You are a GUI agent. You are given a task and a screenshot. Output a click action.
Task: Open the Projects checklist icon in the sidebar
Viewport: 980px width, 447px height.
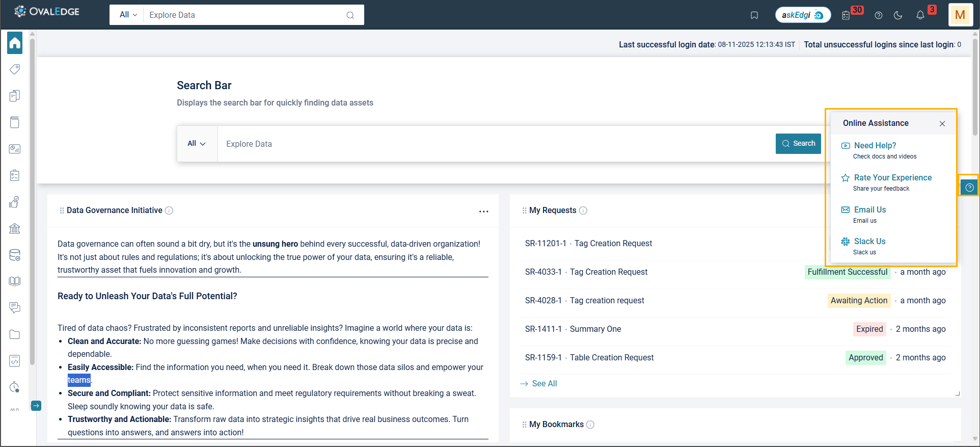15,175
